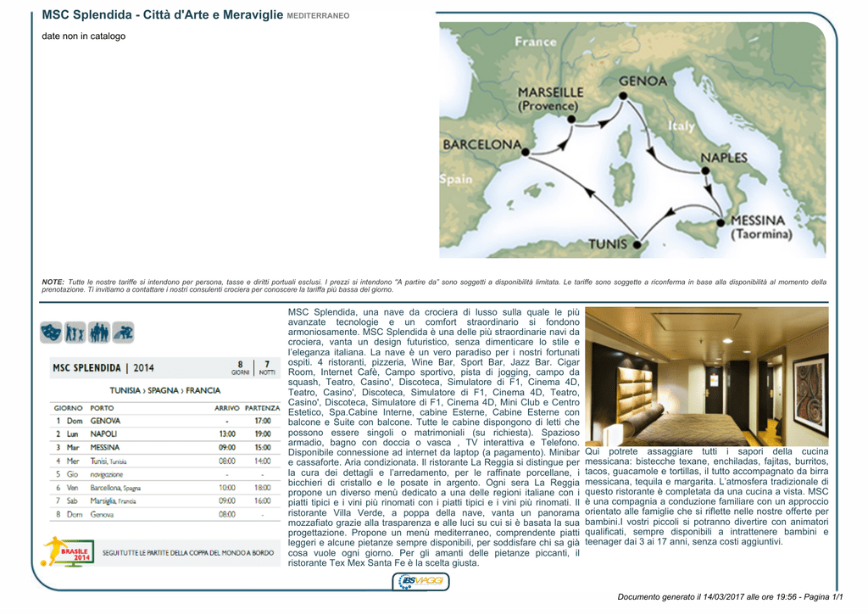The image size is (868, 615).
Task: Click the Marseille port dot on map
Action: (x=572, y=119)
